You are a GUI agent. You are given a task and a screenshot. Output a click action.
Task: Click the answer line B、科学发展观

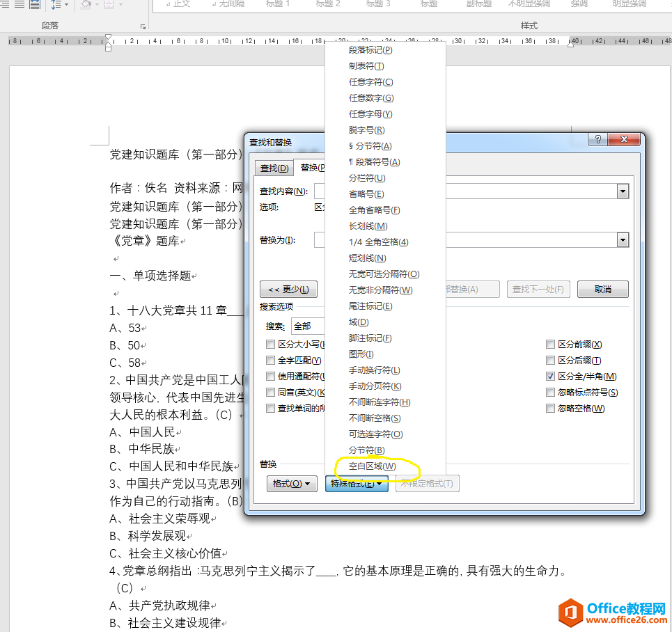point(148,535)
